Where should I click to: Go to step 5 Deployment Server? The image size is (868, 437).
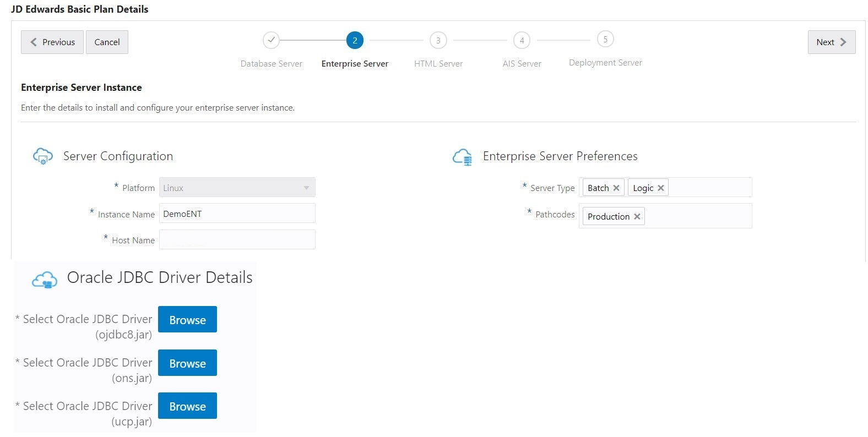pos(605,39)
